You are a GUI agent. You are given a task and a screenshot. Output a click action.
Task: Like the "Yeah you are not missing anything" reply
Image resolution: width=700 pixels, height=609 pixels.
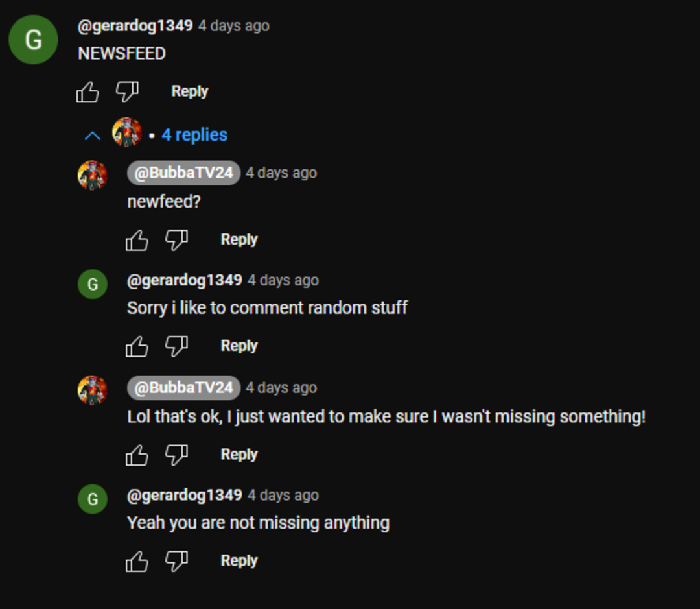coord(137,560)
